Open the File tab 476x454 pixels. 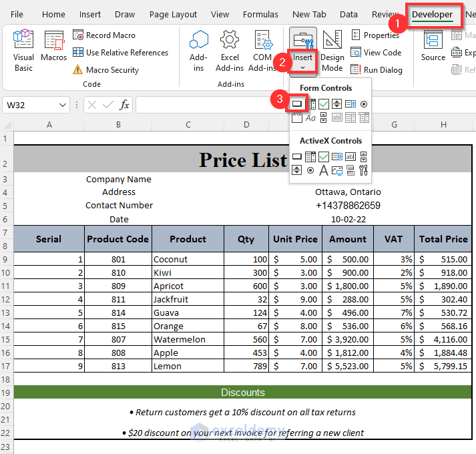click(17, 14)
